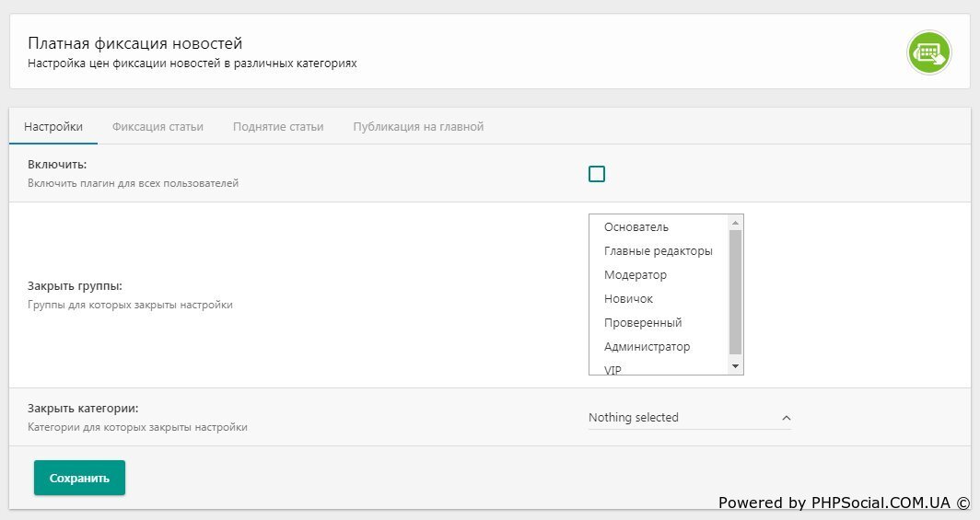Open the Фиксация статьи tab
The height and width of the screenshot is (520, 980).
[157, 127]
